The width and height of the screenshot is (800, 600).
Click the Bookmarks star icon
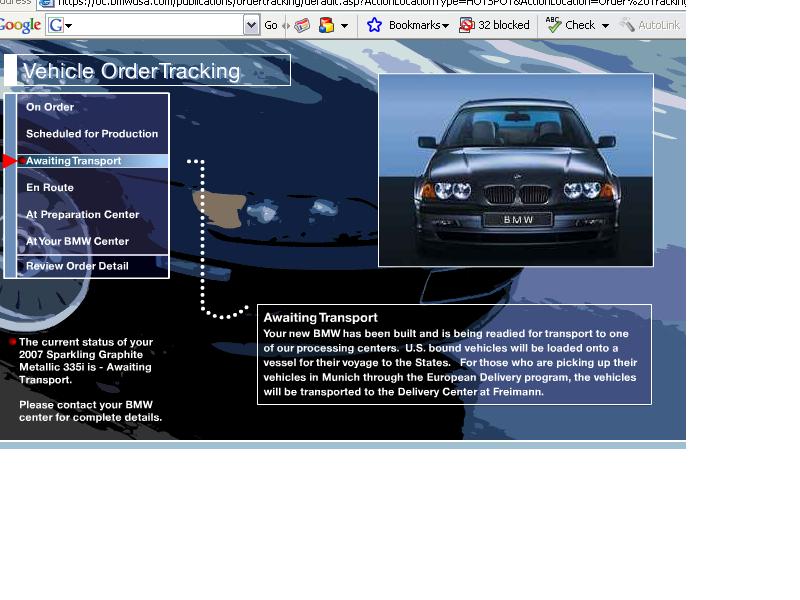[374, 25]
